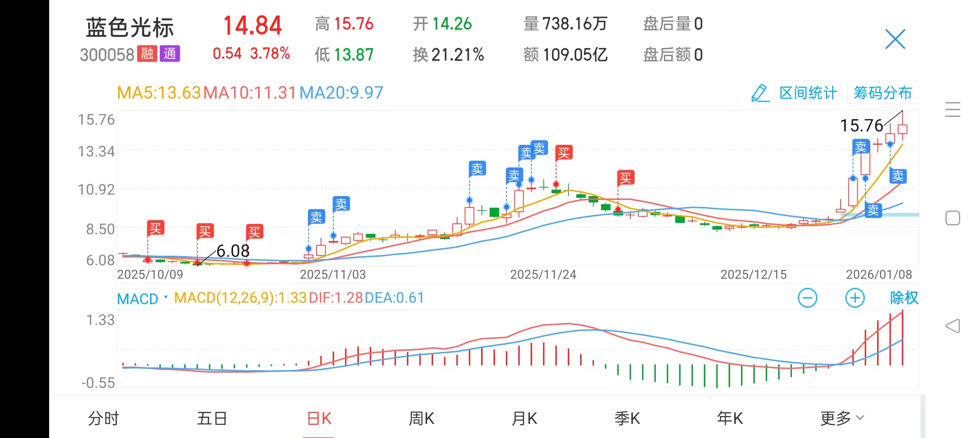Switch to 周K tab

421,418
